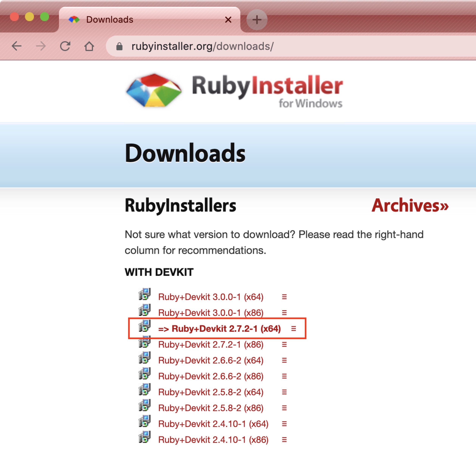Expand details menu for Ruby+Devkit 2.7.2-1 (x86)

284,344
